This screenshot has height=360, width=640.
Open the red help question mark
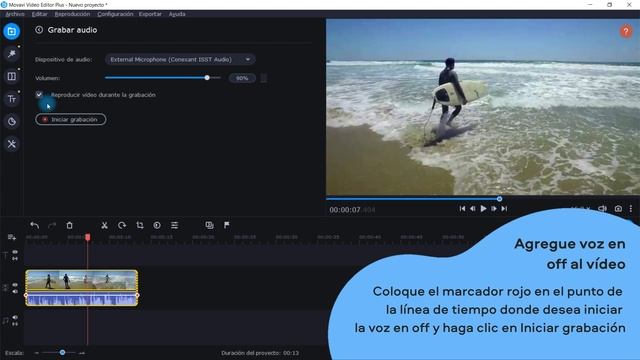point(625,31)
